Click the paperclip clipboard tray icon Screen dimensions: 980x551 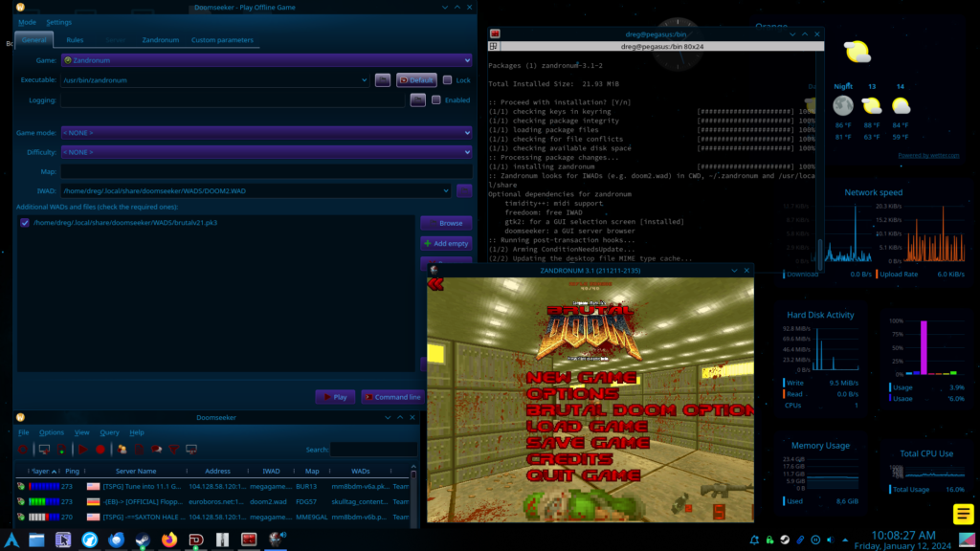pyautogui.click(x=800, y=540)
